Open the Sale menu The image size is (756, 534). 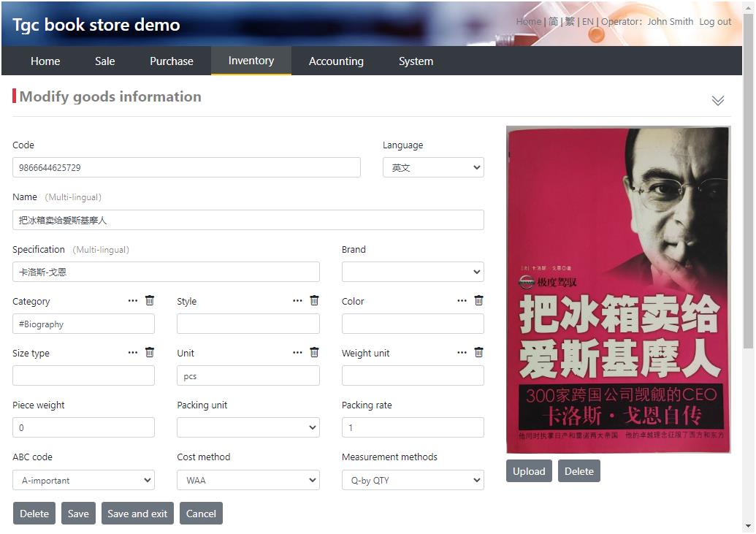point(104,61)
